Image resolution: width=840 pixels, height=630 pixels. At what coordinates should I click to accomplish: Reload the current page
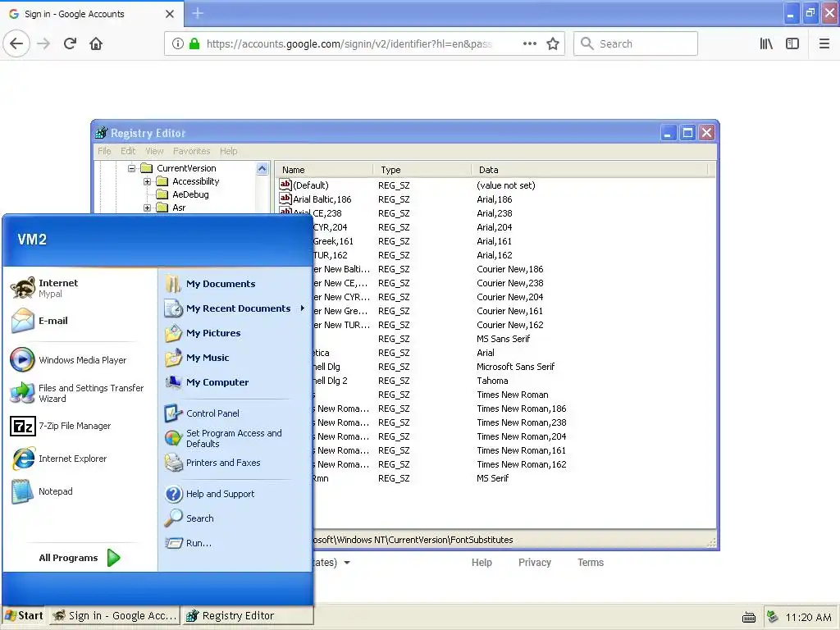pos(70,43)
